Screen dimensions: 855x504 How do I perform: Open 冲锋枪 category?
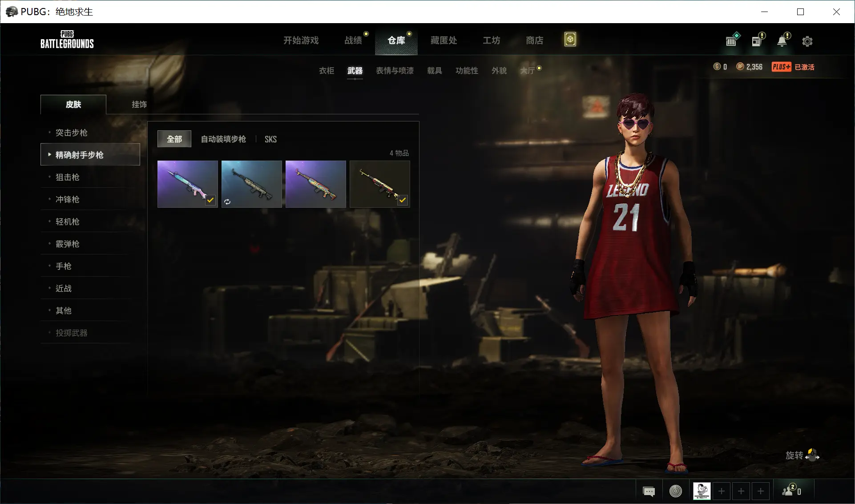coord(90,199)
